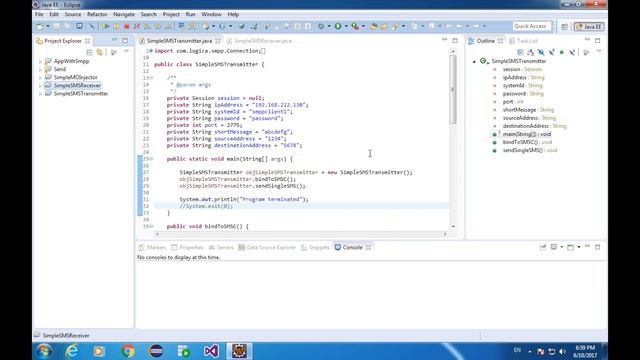Open the Debug button dropdown arrow
Image resolution: width=640 pixels, height=360 pixels.
tap(329, 26)
